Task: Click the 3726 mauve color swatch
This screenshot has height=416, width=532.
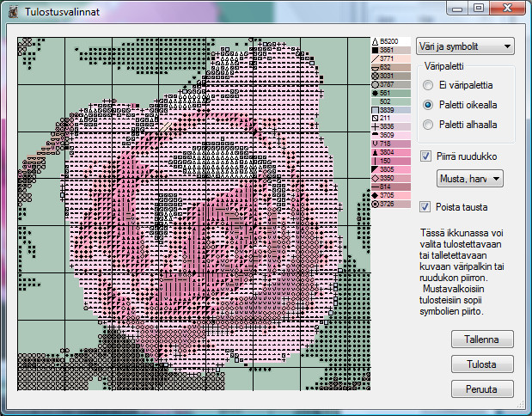Action: [x=391, y=204]
